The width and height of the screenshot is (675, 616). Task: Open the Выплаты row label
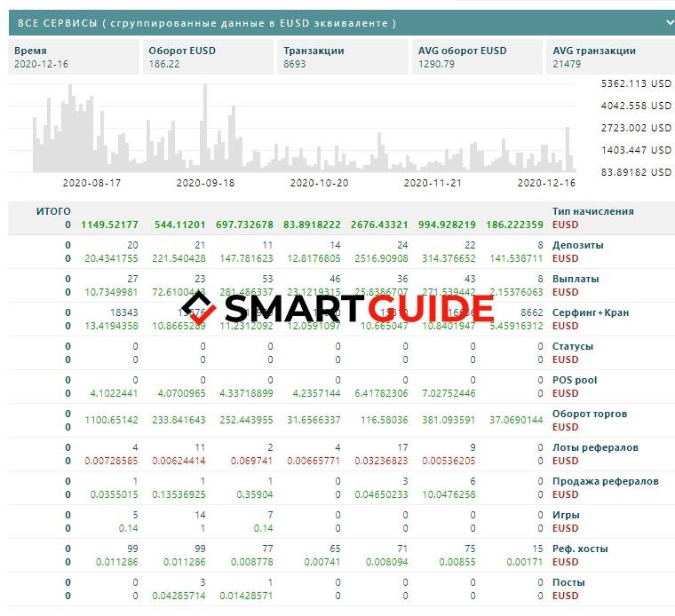pos(576,279)
